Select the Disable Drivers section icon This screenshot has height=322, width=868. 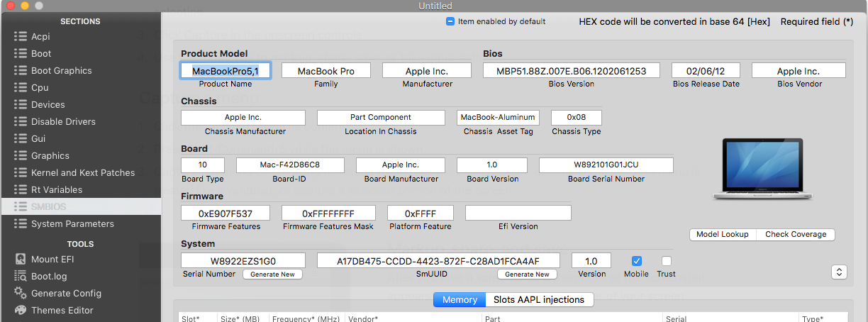click(21, 121)
